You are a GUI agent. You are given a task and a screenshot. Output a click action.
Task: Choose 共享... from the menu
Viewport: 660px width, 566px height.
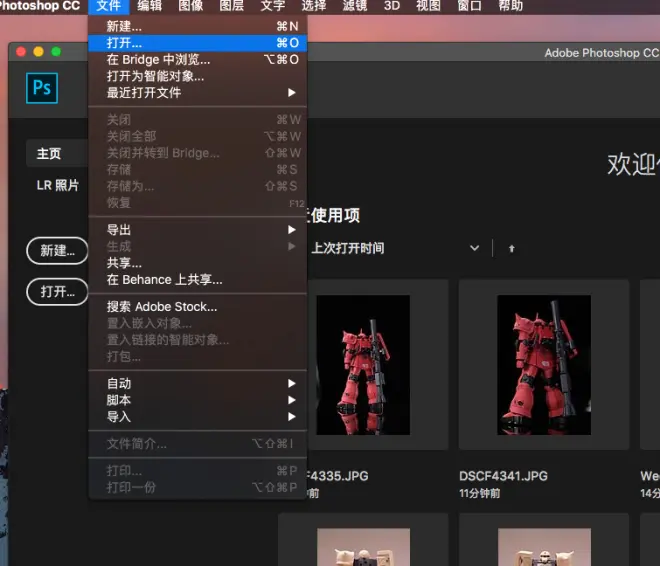pyautogui.click(x=197, y=263)
